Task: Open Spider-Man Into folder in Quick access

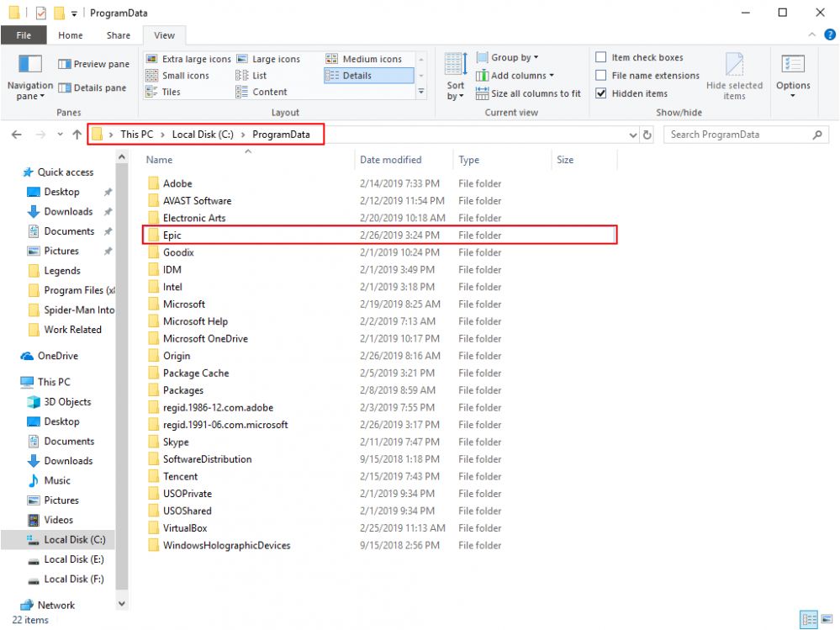Action: tap(70, 310)
